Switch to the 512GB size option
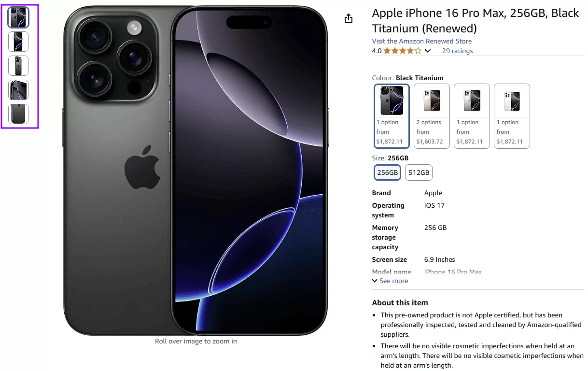 (419, 172)
